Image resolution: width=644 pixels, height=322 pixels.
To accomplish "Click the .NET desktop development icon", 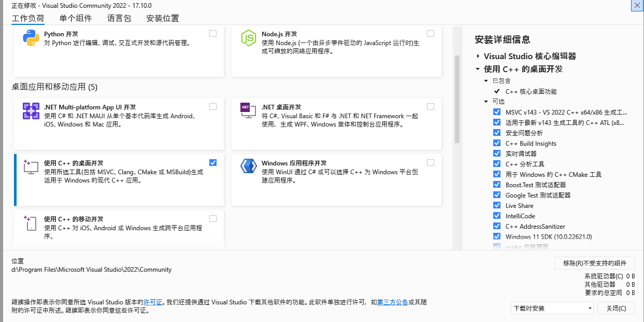I will pos(249,111).
